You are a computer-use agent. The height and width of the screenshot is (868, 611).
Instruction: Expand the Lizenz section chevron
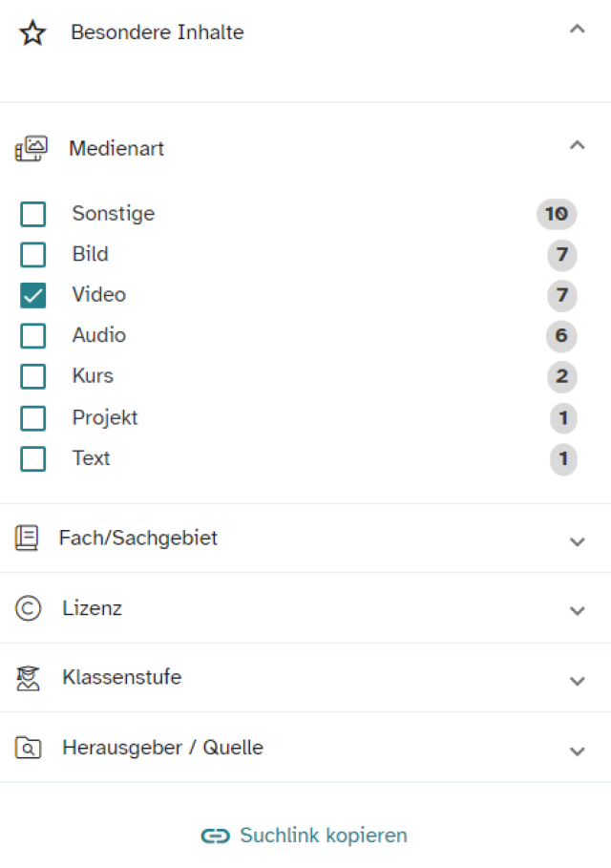point(578,610)
